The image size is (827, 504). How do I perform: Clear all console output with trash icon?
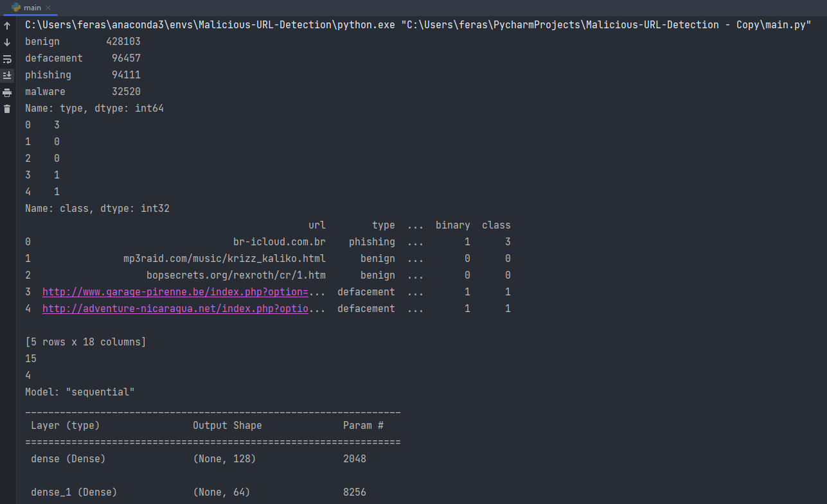(x=7, y=109)
